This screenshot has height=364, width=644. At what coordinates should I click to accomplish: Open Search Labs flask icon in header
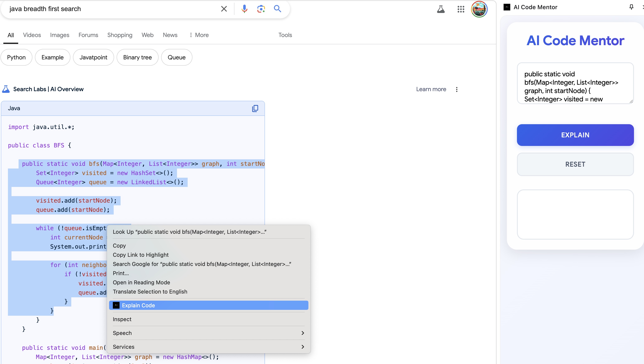pyautogui.click(x=441, y=9)
